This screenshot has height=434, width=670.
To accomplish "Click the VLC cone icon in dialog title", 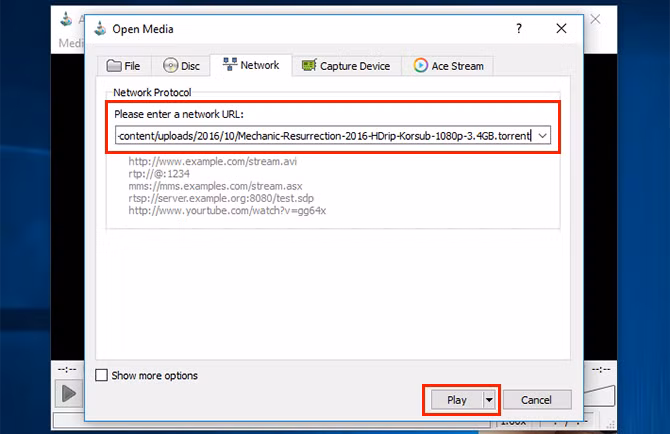I will coord(100,29).
